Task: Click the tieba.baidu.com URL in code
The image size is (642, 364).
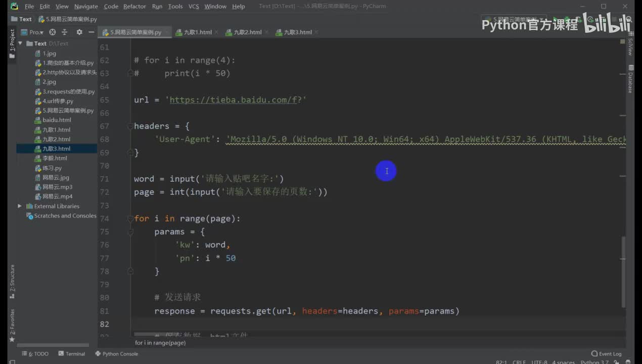Action: click(233, 100)
